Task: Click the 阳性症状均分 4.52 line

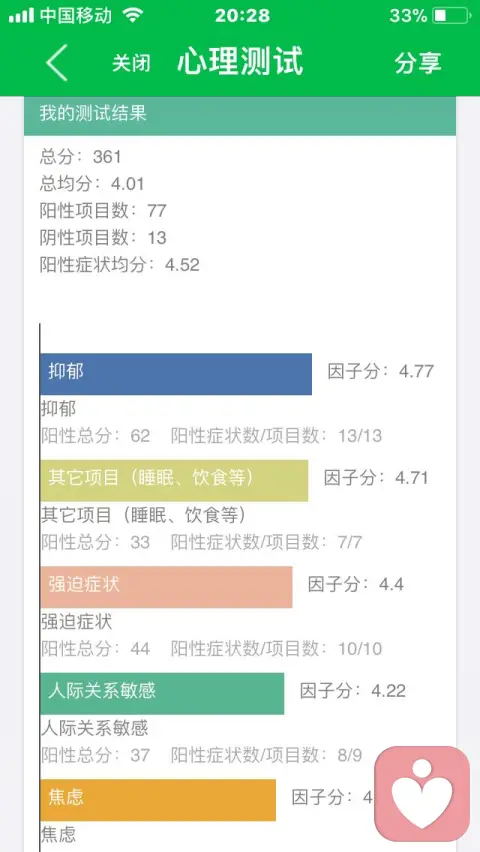Action: (120, 265)
